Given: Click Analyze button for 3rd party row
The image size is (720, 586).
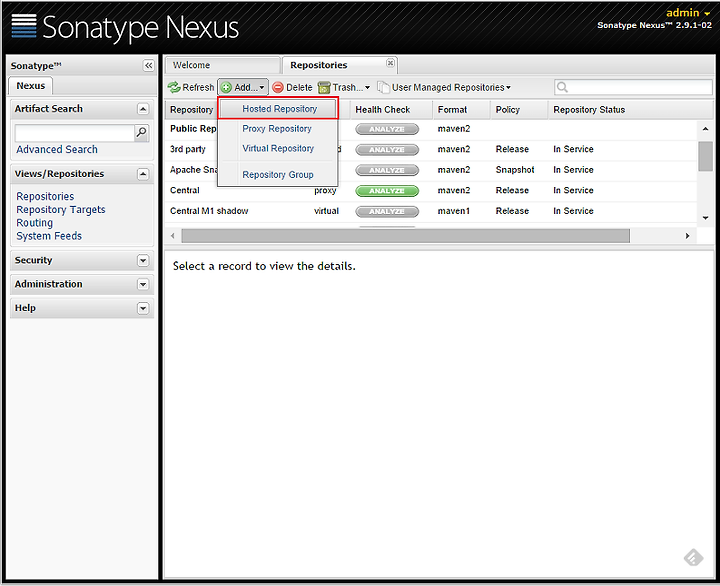Looking at the screenshot, I should tap(387, 150).
